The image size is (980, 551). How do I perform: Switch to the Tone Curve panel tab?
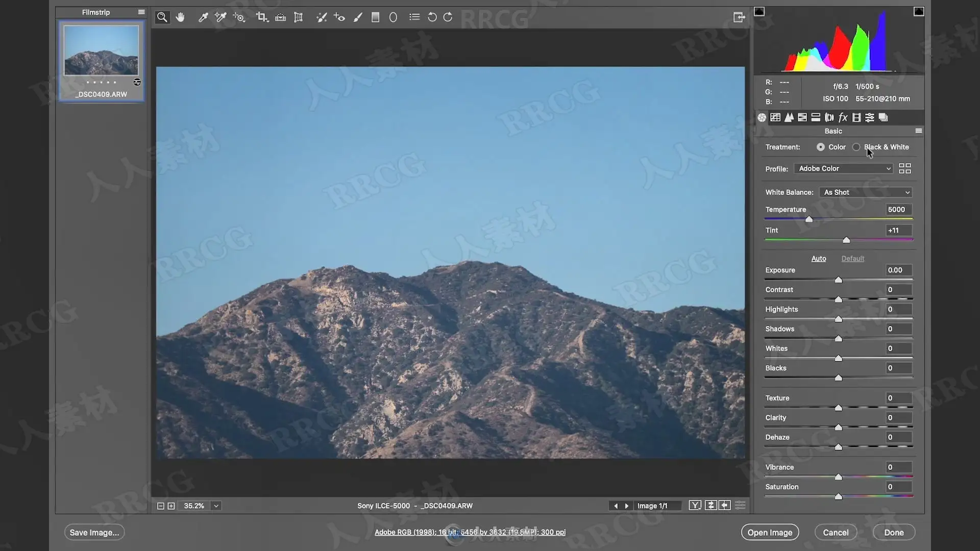click(x=775, y=117)
